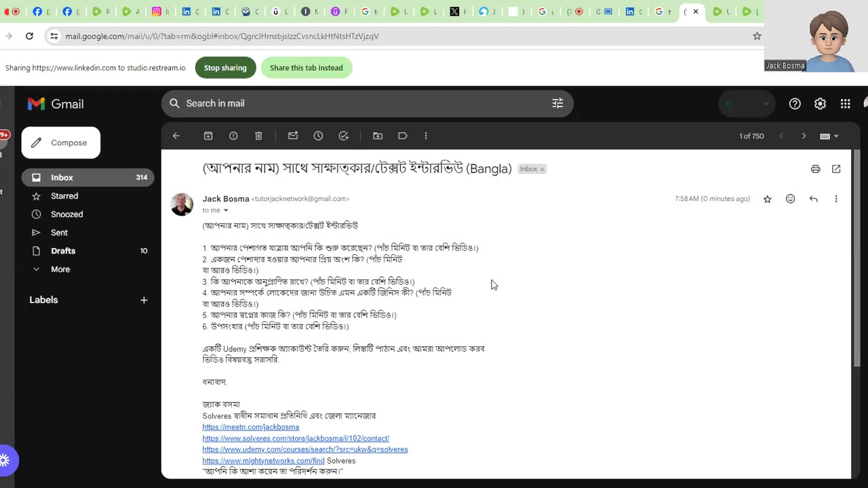Image resolution: width=868 pixels, height=488 pixels.
Task: Click Jack Bosma's sender profile picture
Action: [182, 204]
